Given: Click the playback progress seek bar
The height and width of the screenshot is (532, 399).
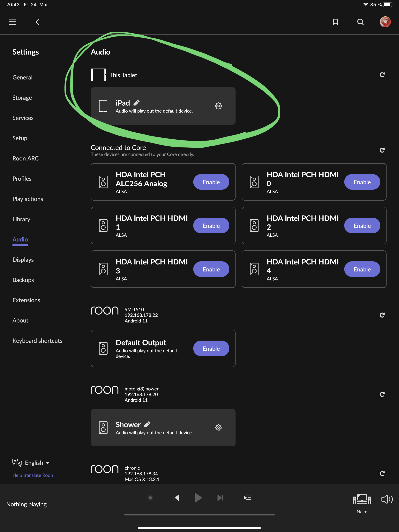Looking at the screenshot, I should click(x=199, y=515).
